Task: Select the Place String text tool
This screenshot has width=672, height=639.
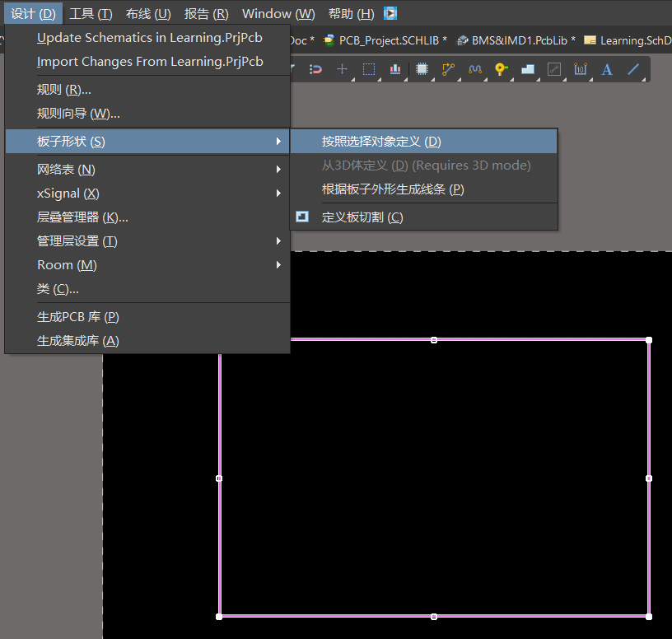Action: point(607,70)
